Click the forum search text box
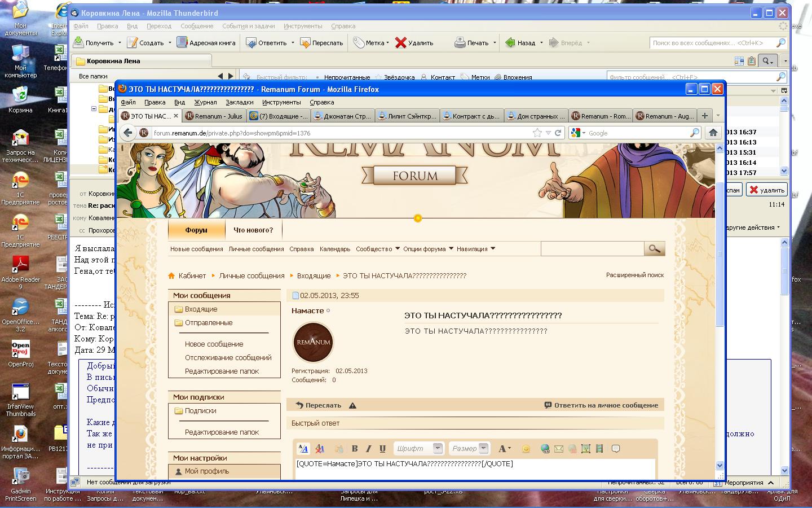 point(593,249)
